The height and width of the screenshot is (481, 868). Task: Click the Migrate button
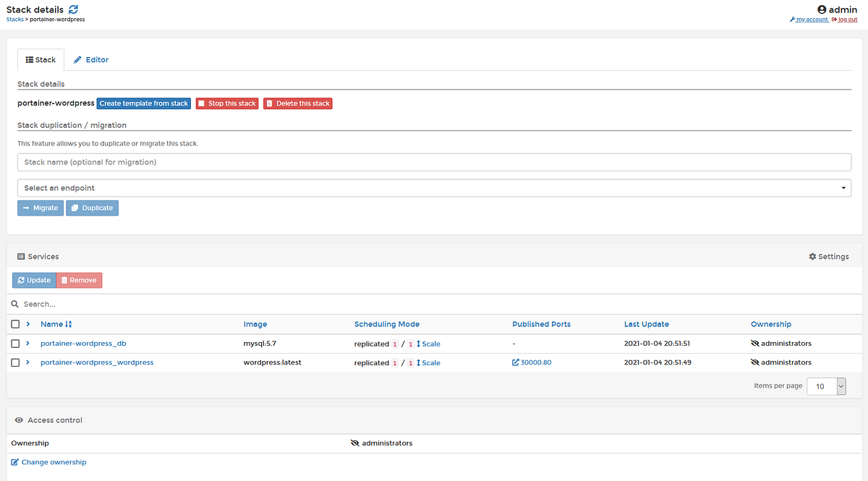coord(41,208)
